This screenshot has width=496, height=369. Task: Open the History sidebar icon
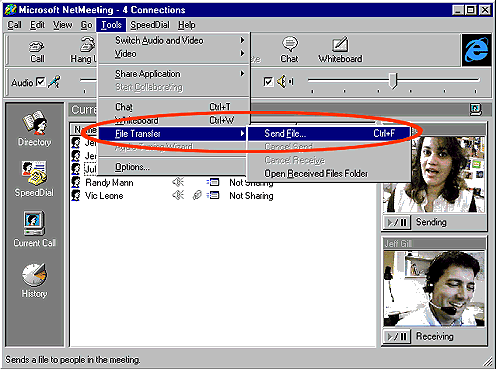click(34, 280)
